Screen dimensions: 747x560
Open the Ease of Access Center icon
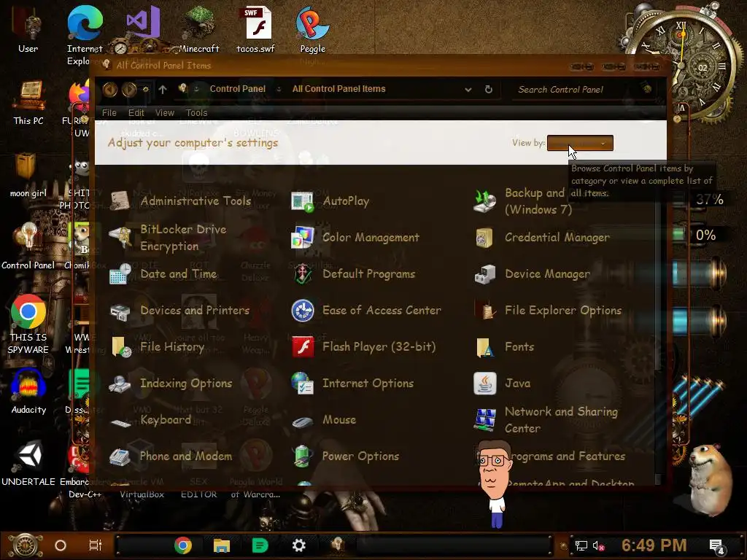tap(303, 311)
